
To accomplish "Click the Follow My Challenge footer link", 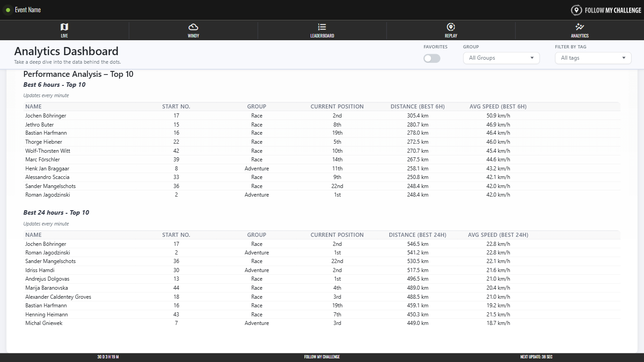I will [x=322, y=357].
